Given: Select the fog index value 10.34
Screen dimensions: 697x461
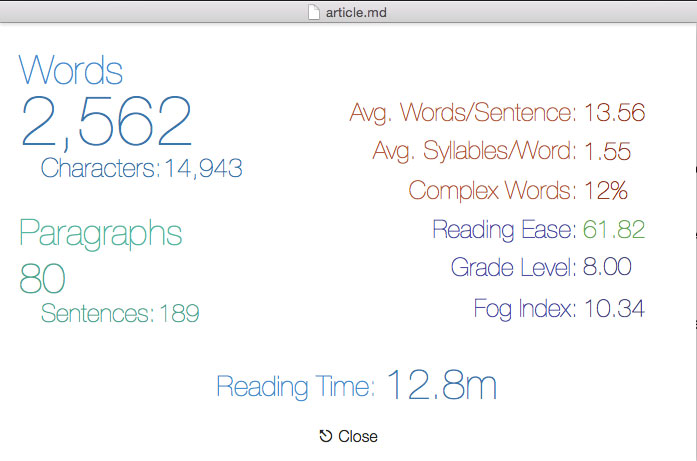Looking at the screenshot, I should (x=614, y=309).
